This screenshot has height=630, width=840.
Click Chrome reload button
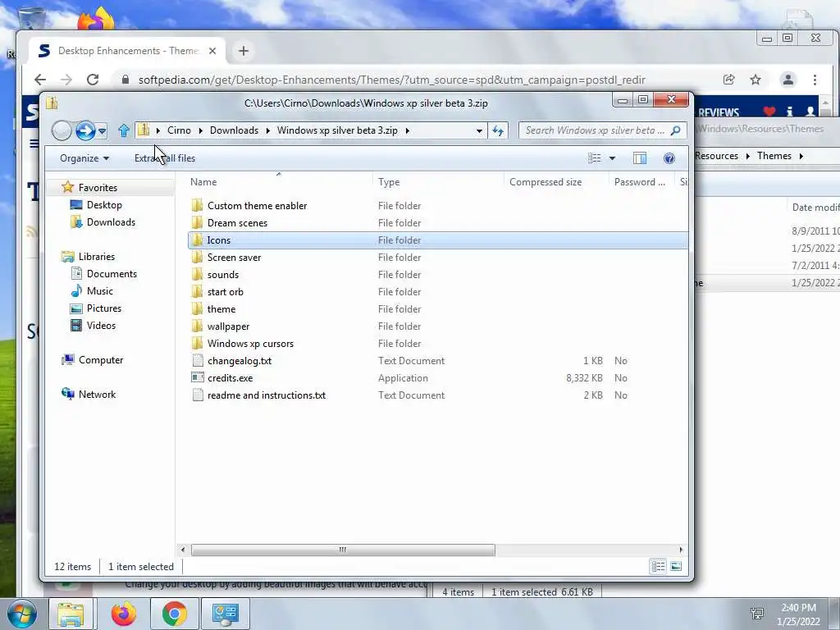click(x=93, y=80)
